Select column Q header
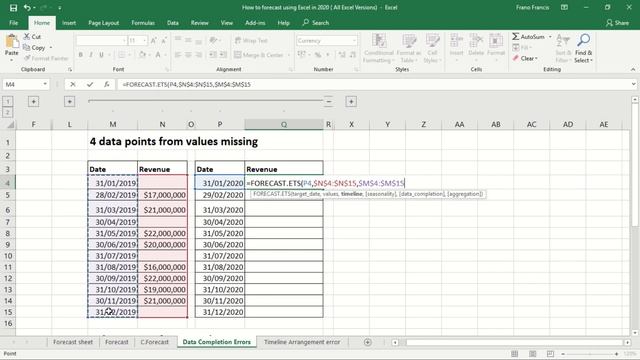The width and height of the screenshot is (640, 360). coord(284,124)
